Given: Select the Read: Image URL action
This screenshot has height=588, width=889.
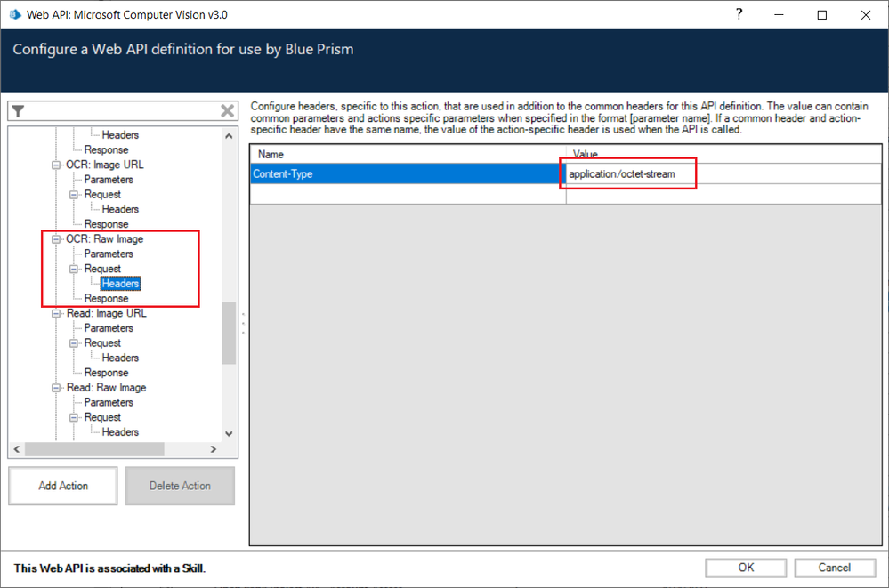Looking at the screenshot, I should [x=106, y=313].
